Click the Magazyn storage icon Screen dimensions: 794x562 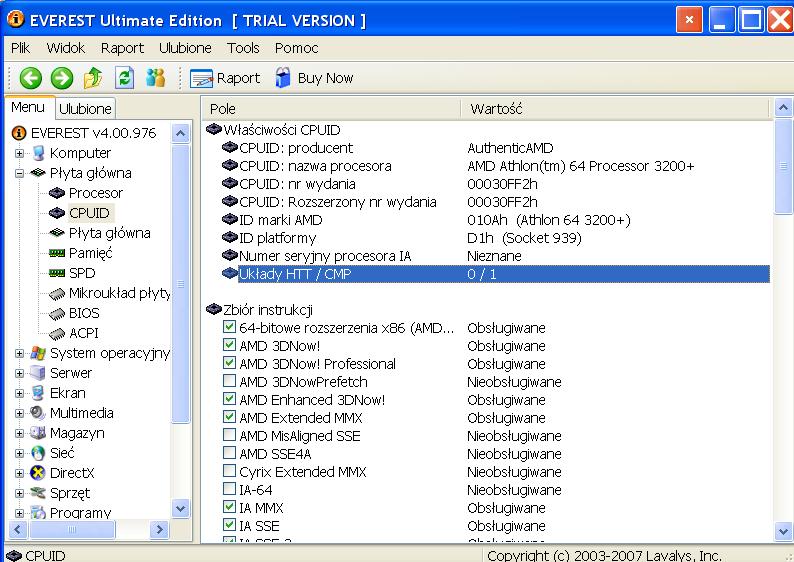click(38, 433)
